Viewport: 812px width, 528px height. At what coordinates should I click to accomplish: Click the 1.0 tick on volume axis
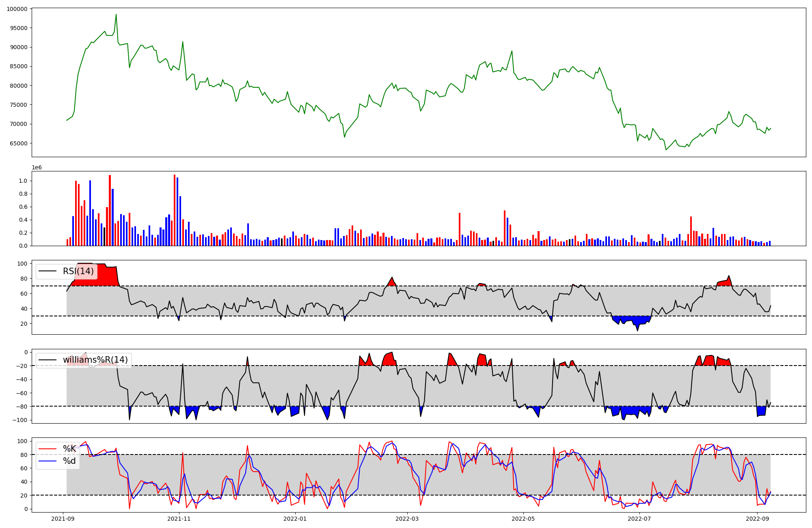tap(24, 181)
